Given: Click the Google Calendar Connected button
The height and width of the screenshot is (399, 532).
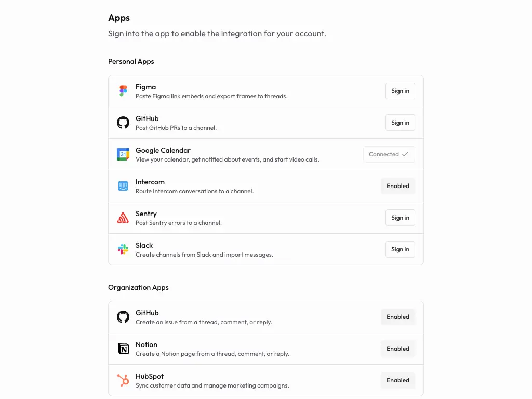Looking at the screenshot, I should point(389,154).
